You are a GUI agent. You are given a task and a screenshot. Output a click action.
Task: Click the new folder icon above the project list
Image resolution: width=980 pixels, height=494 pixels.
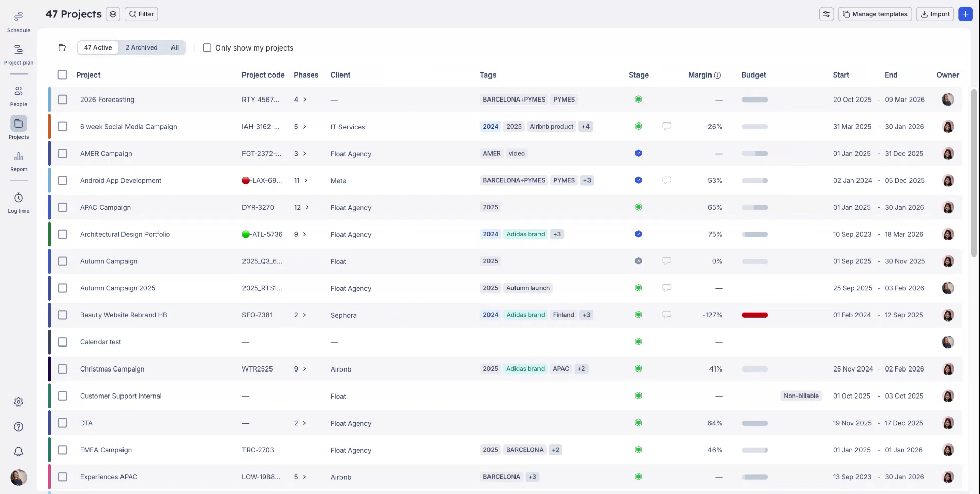pos(62,47)
